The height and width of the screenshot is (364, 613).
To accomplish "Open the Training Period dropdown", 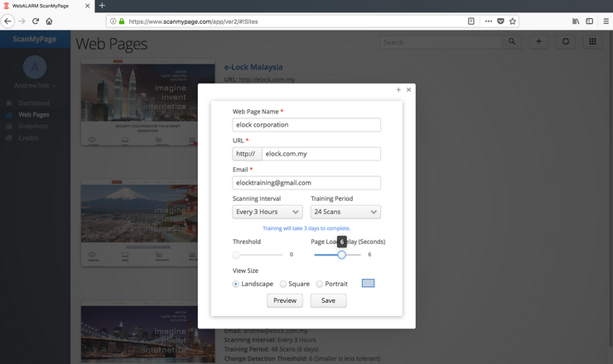I will tap(345, 212).
